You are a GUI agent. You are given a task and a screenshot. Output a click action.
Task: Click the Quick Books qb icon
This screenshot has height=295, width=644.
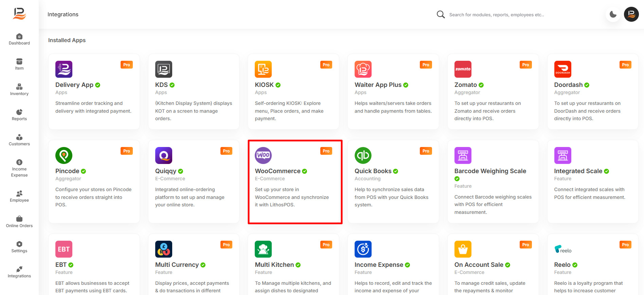point(363,155)
